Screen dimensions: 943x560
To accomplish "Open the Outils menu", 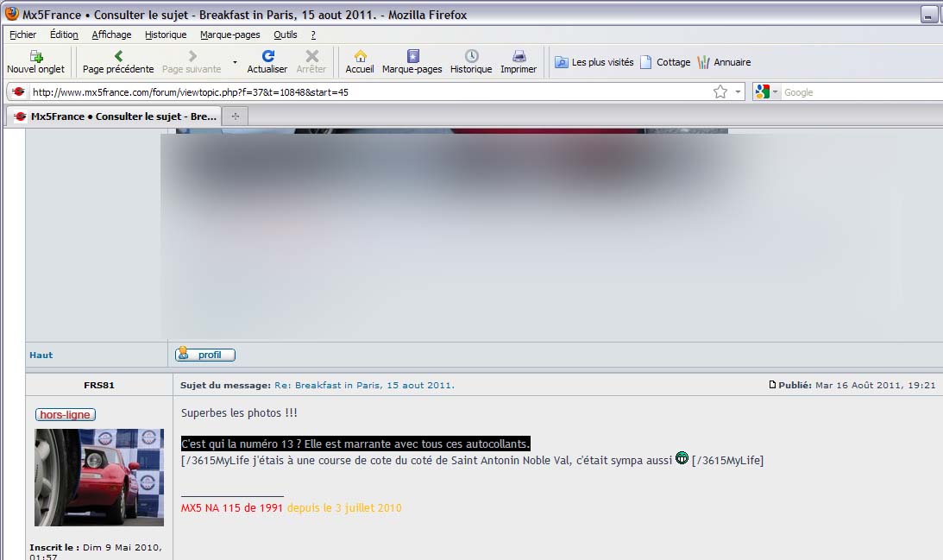I will coord(285,35).
